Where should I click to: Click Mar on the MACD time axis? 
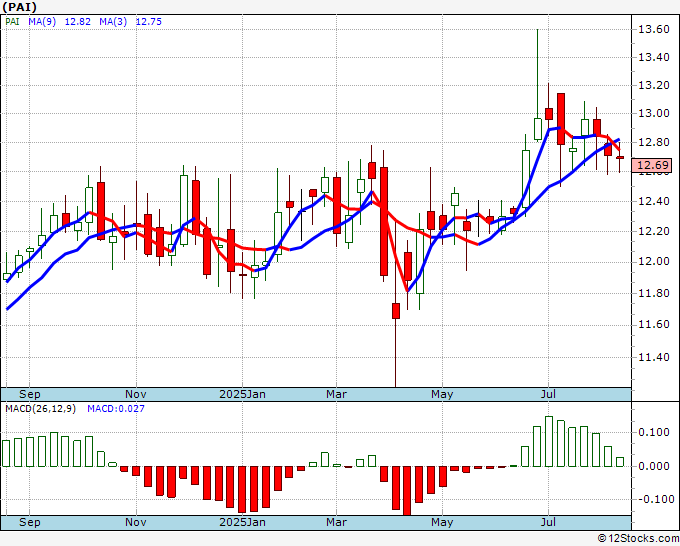(x=336, y=522)
